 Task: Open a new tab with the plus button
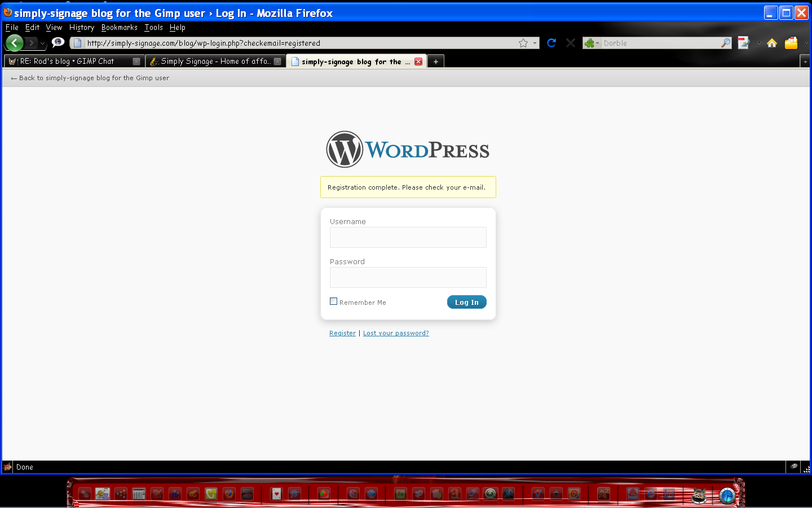[x=436, y=62]
